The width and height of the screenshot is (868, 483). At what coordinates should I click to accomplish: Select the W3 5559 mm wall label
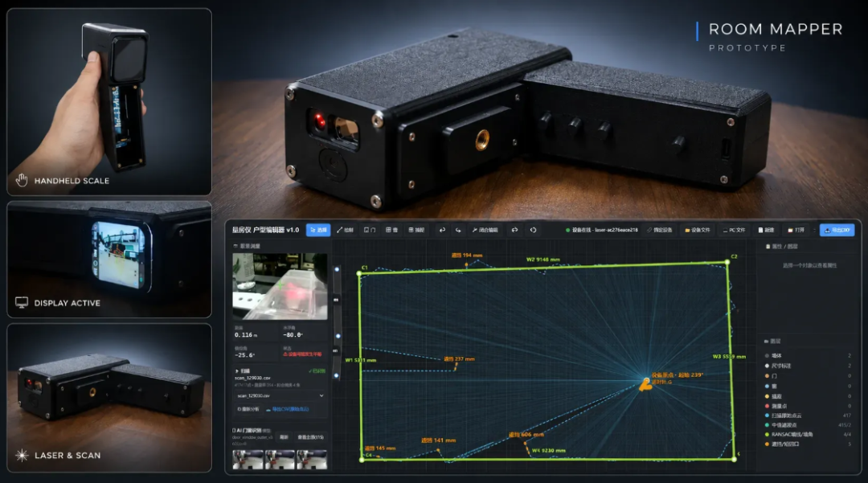[729, 356]
